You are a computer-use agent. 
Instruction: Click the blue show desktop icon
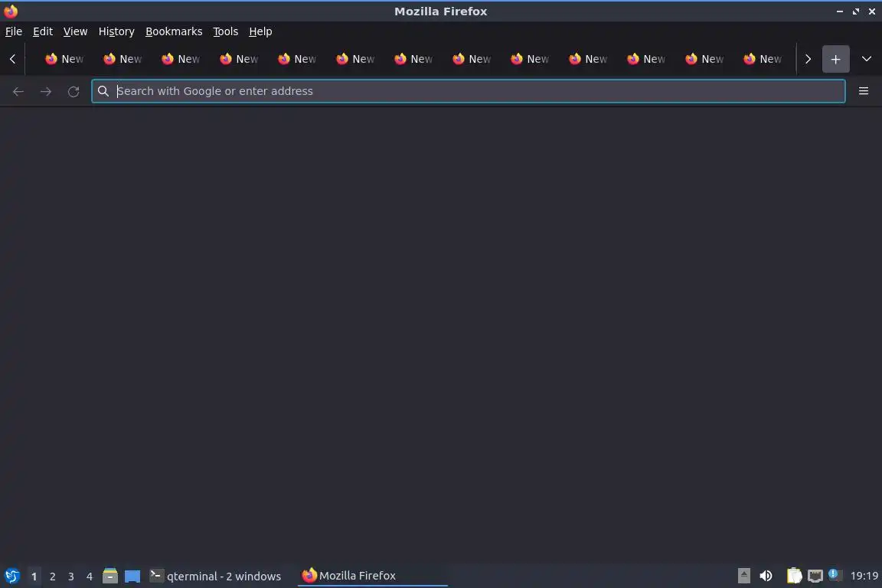[132, 576]
